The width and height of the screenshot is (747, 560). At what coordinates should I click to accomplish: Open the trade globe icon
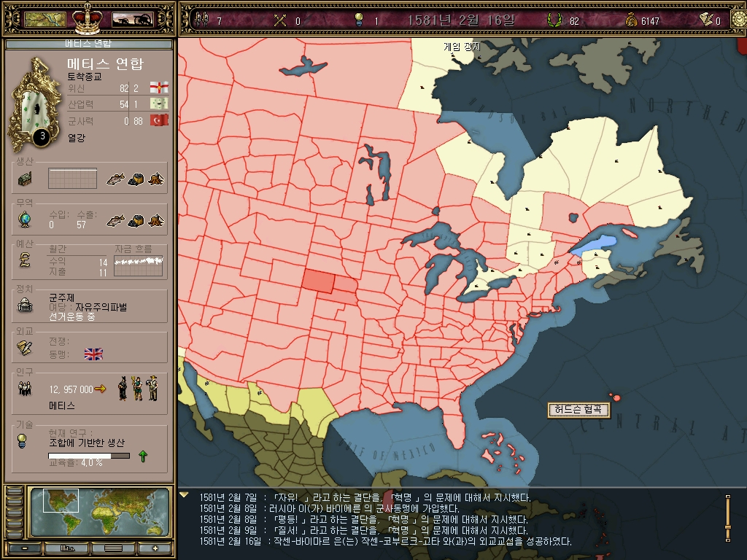coord(25,219)
